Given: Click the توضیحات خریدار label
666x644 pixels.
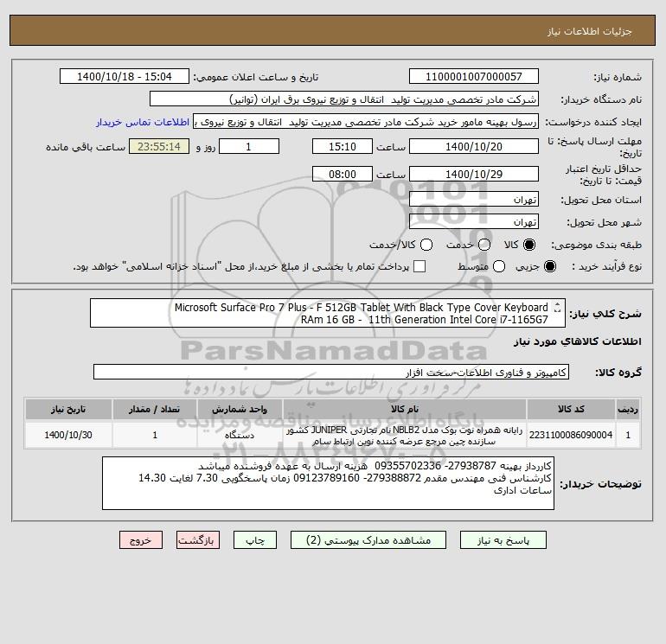Looking at the screenshot, I should pyautogui.click(x=600, y=484).
